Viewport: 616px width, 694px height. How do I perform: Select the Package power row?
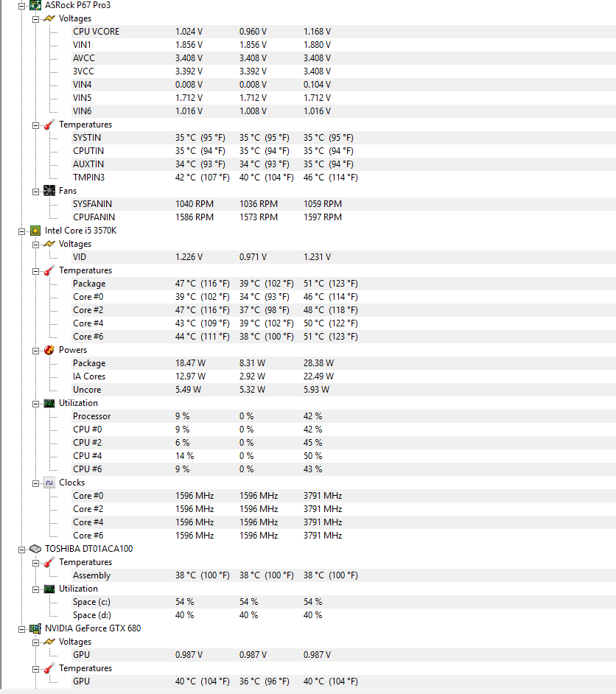(343, 363)
